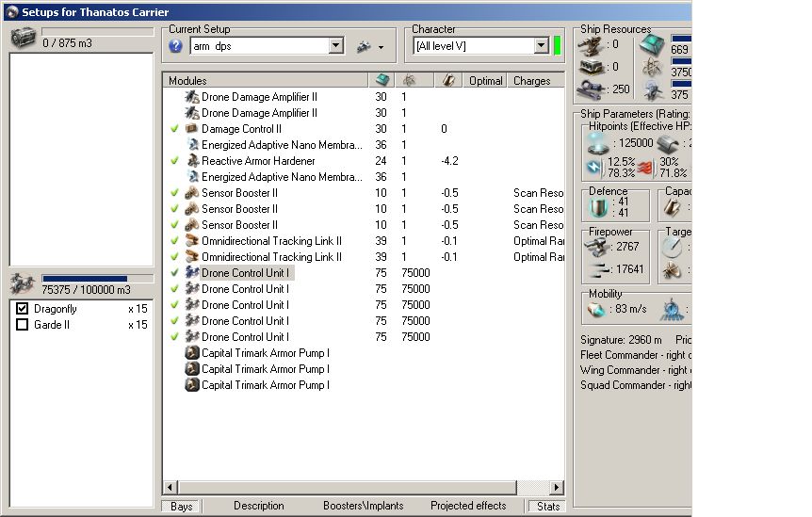Viewport: 812px width, 517px height.
Task: Click the last Capital Trimark Armor Pump I icon
Action: pyautogui.click(x=192, y=385)
